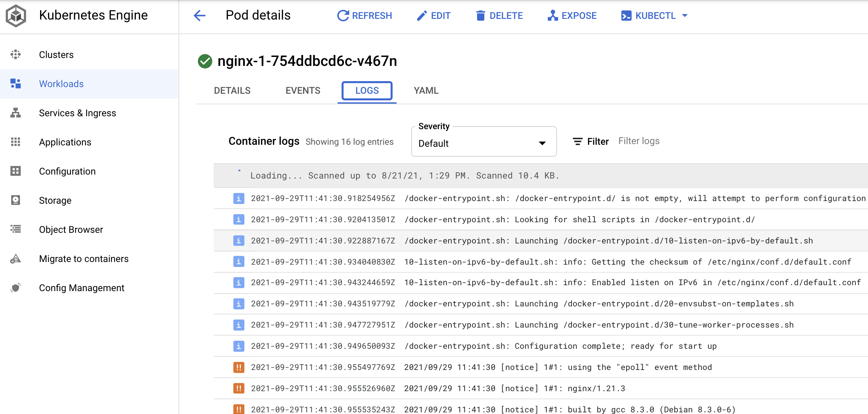Click info icon of 'Configuration complete' log
The height and width of the screenshot is (414, 868).
point(239,346)
